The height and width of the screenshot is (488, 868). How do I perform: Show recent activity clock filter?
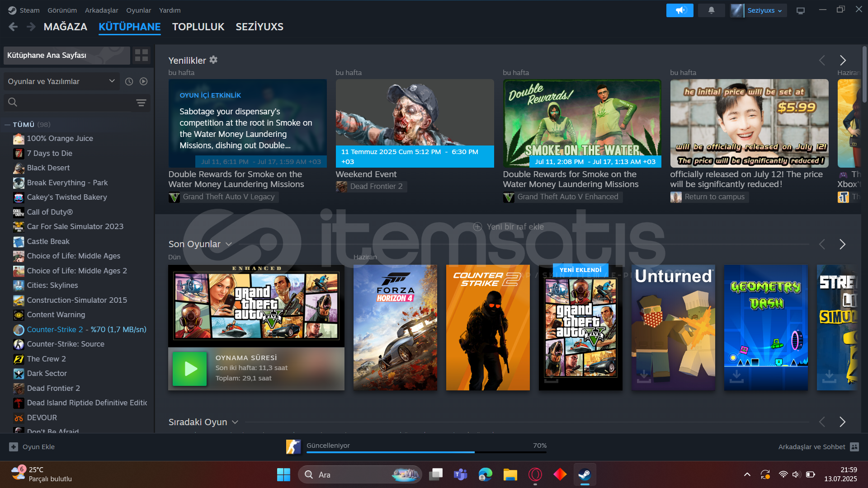(x=129, y=81)
